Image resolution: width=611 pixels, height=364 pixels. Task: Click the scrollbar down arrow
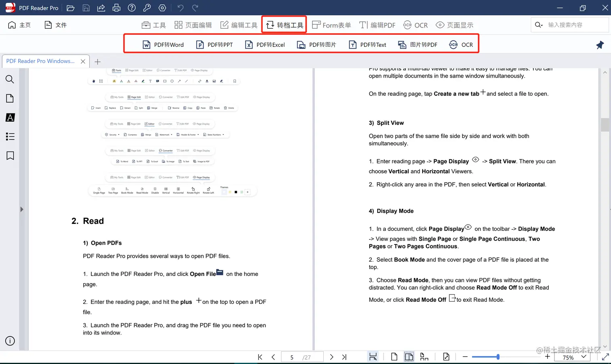coord(605,346)
